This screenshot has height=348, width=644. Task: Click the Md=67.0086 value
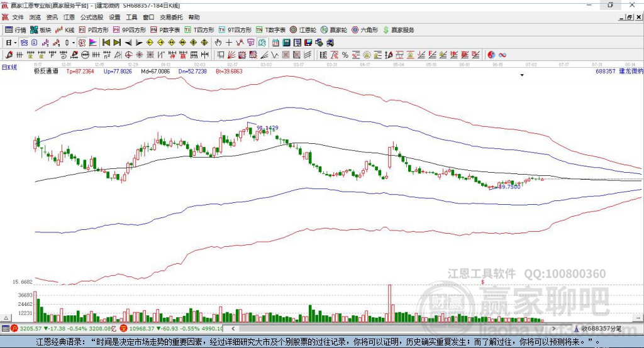point(155,72)
